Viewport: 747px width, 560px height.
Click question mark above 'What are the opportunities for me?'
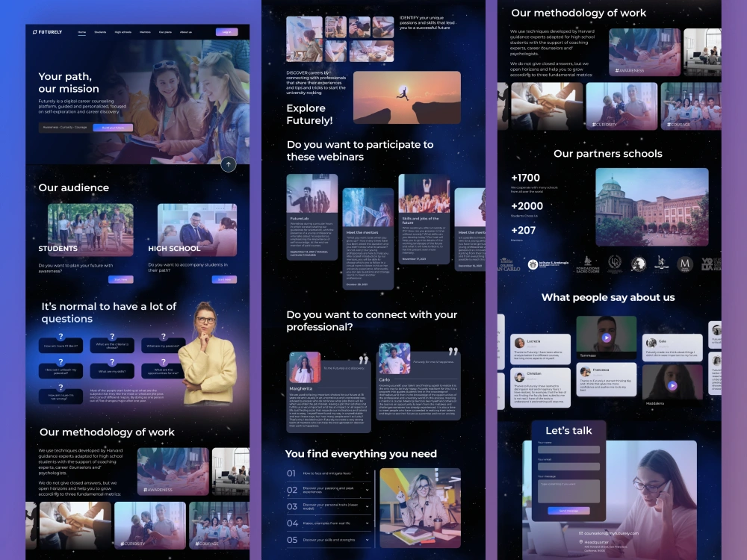click(164, 362)
